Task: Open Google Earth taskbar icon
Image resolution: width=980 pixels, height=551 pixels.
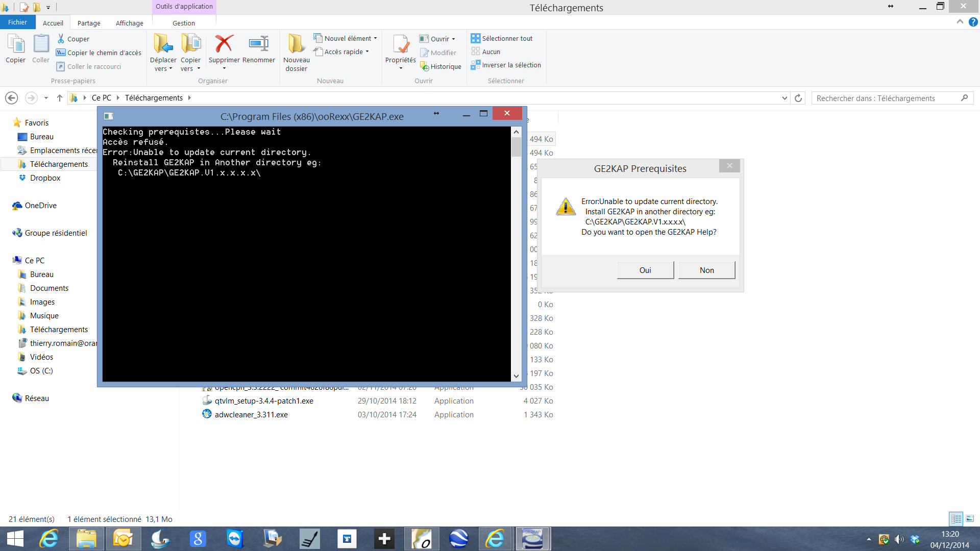Action: pyautogui.click(x=458, y=539)
